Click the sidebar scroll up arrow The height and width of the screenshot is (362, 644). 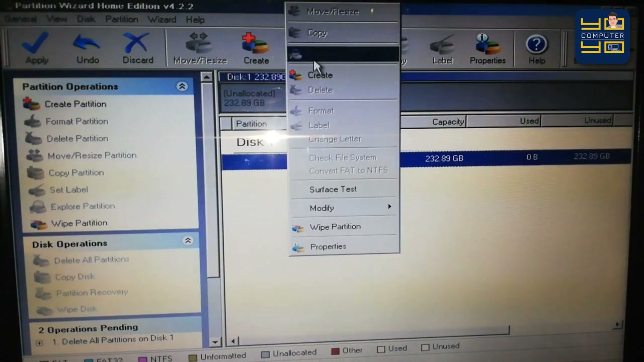pyautogui.click(x=206, y=77)
